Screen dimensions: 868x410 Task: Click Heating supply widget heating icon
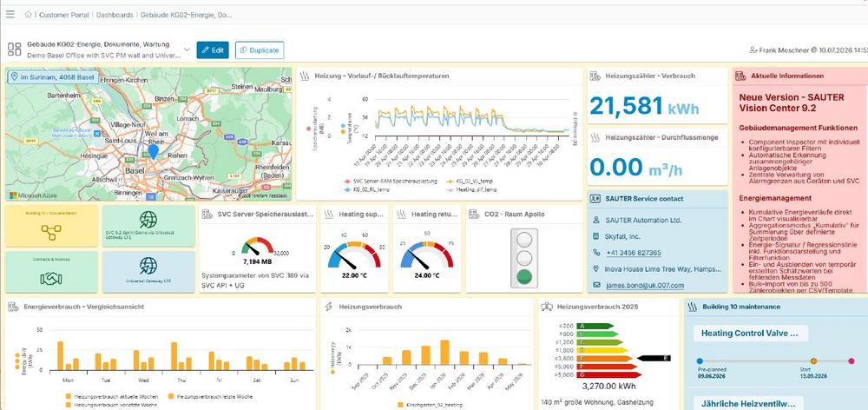click(329, 214)
